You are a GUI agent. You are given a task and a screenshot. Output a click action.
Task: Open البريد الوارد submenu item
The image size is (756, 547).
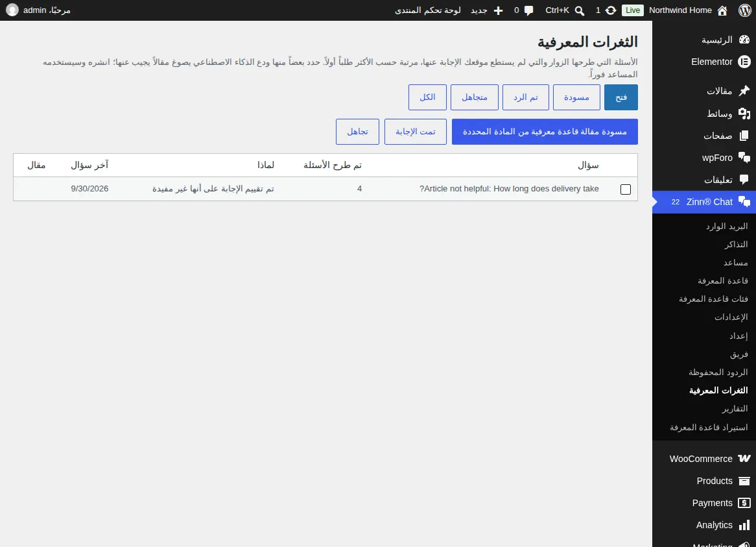(x=727, y=226)
